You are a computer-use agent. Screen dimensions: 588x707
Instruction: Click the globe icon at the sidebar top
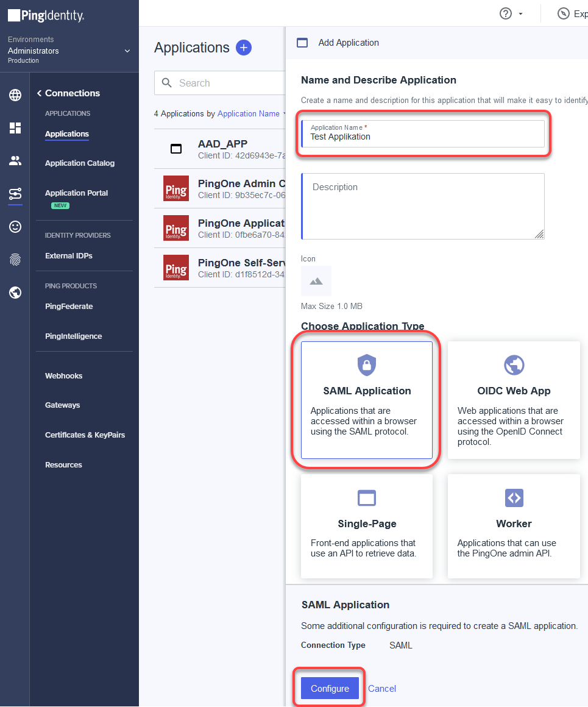(x=15, y=95)
